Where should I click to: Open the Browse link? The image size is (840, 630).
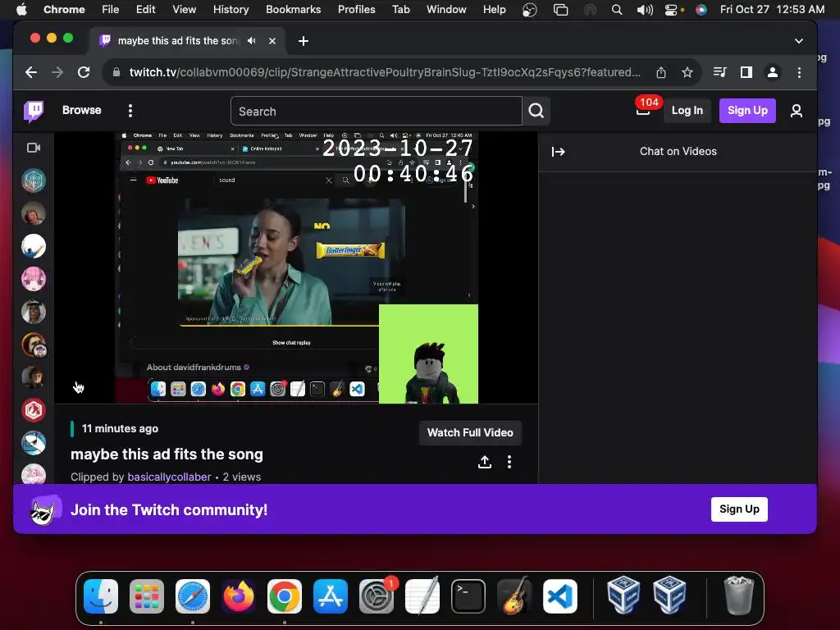click(x=81, y=111)
